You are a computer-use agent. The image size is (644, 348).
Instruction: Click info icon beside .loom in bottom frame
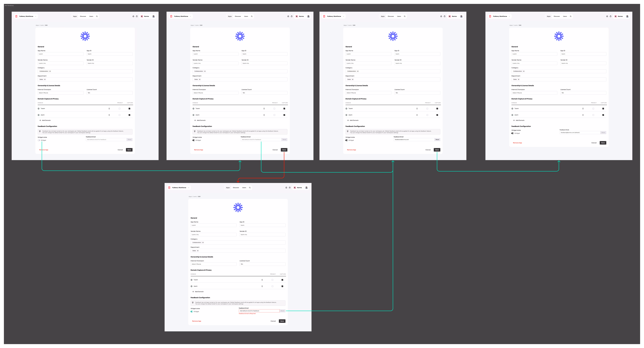coord(192,286)
